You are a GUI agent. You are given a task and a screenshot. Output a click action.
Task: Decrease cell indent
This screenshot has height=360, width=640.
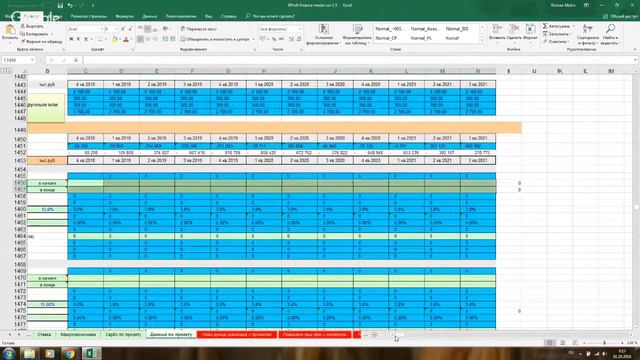[x=165, y=39]
